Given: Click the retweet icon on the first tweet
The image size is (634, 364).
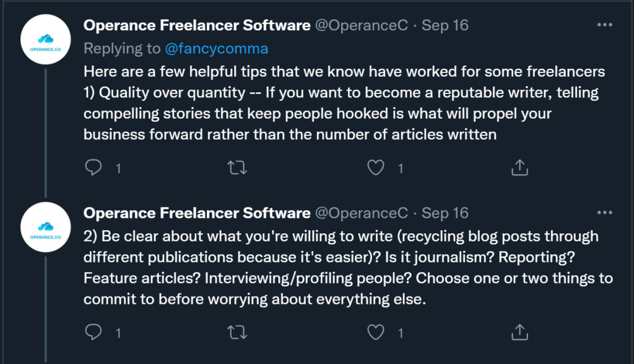Looking at the screenshot, I should (x=237, y=167).
